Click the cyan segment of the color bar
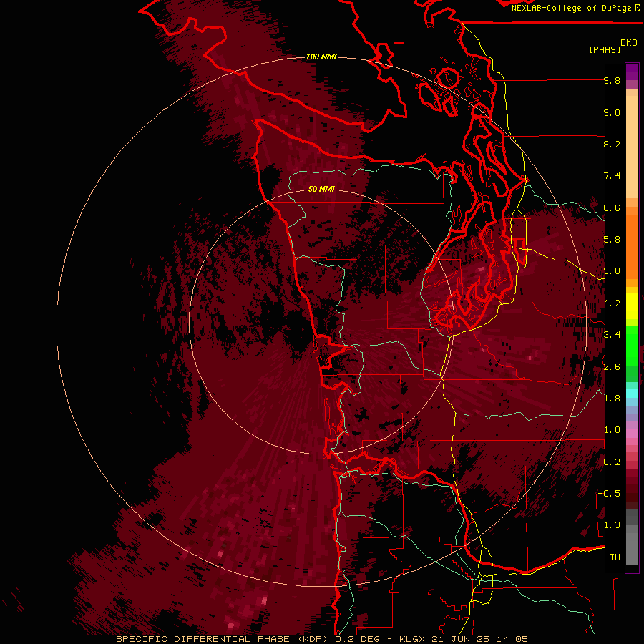This screenshot has height=644, width=644. [632, 393]
